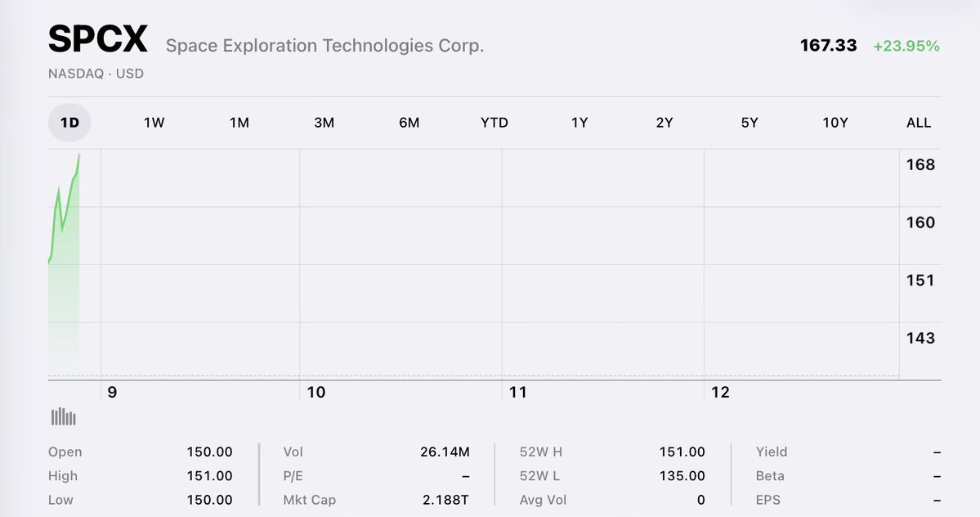Switch to the 1M range tab
Screen dimensions: 980x517
[x=239, y=123]
